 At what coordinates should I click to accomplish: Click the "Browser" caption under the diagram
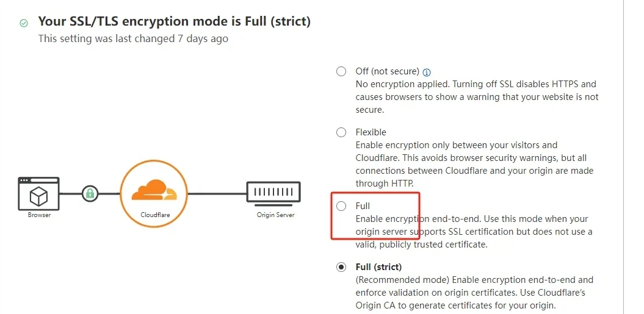click(39, 215)
